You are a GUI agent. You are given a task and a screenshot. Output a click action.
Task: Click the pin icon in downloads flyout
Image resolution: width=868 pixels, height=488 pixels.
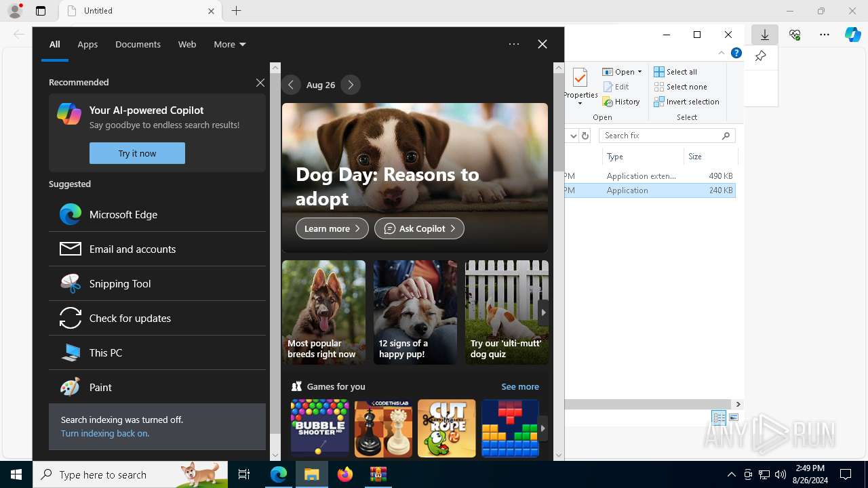tap(761, 56)
